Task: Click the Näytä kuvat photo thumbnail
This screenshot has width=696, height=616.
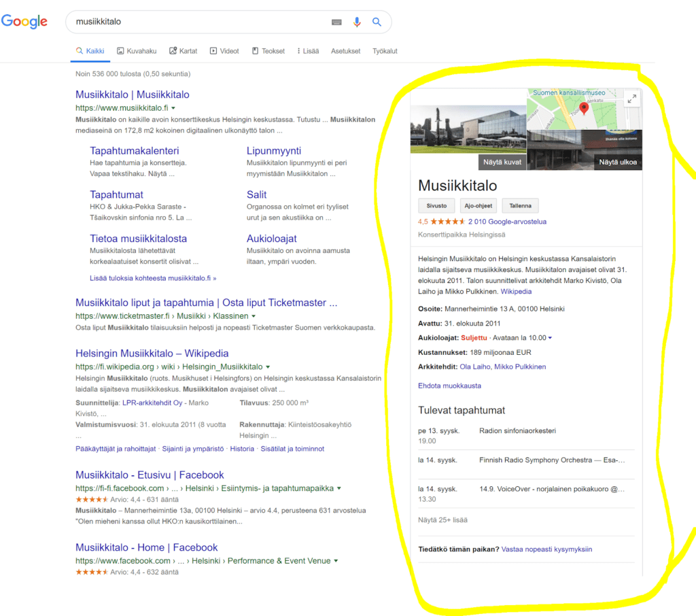Action: pos(468,137)
